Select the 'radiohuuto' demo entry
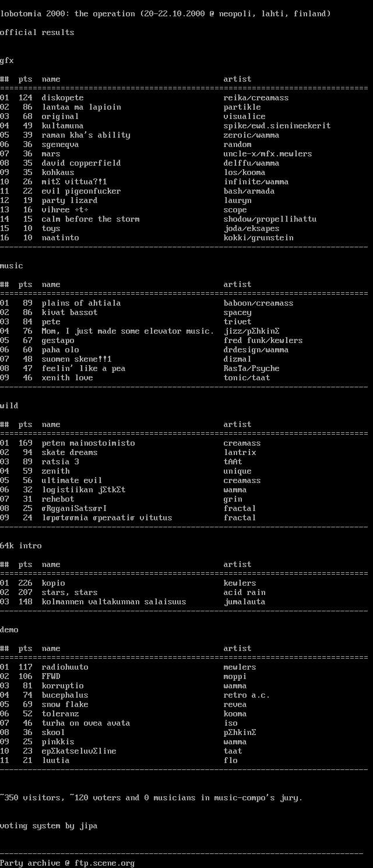Viewport: 373px width, 868px height. [x=65, y=667]
